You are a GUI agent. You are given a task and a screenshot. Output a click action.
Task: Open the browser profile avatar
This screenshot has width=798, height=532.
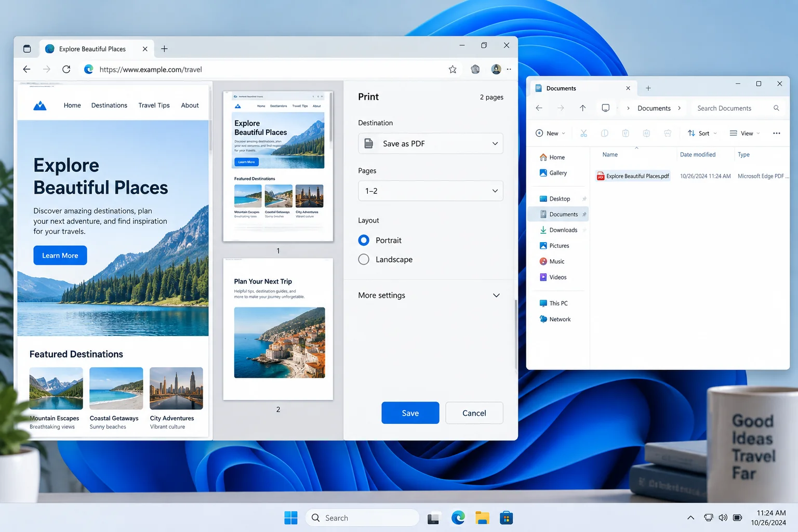(x=496, y=69)
